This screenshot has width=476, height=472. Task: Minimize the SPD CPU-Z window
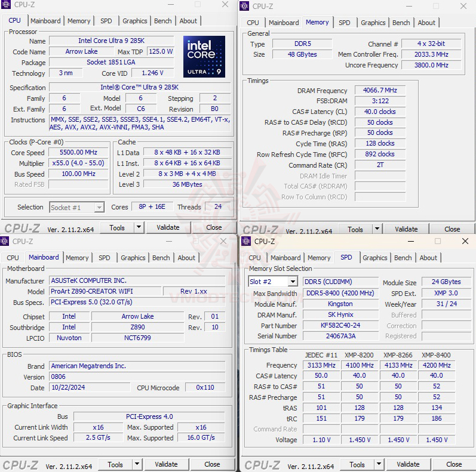point(411,242)
